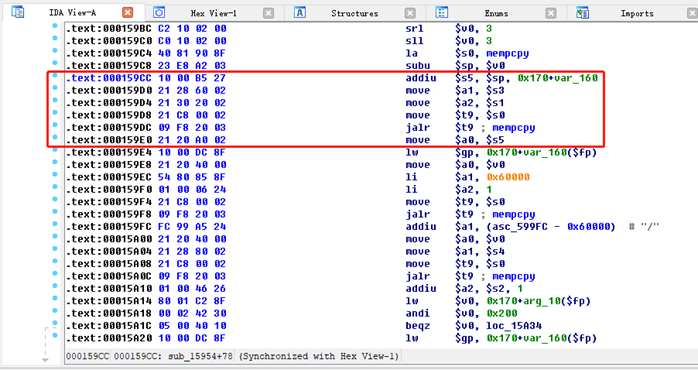Screen dimensions: 698x370
Task: Close the Enums tab
Action: click(551, 13)
